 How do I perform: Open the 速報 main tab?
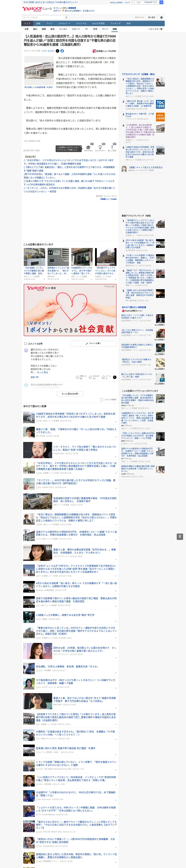[x=38, y=24]
